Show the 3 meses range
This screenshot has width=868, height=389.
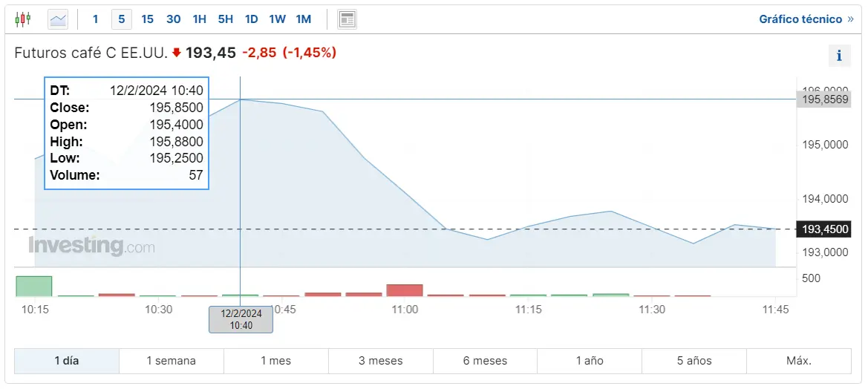pos(381,362)
